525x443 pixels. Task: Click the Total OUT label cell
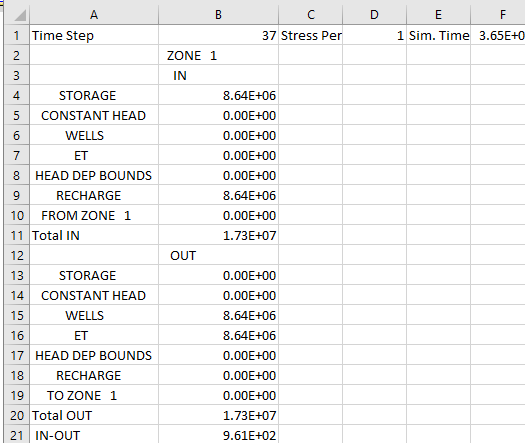(x=94, y=416)
